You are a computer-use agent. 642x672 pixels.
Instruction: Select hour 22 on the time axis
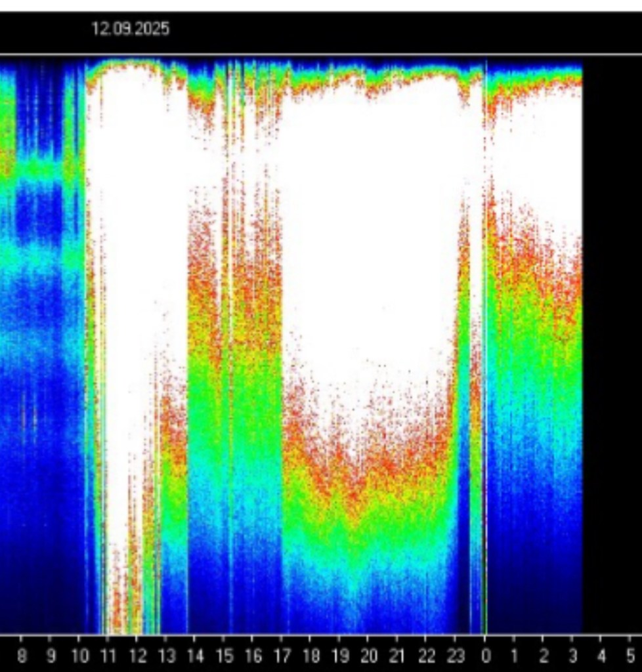tap(426, 656)
